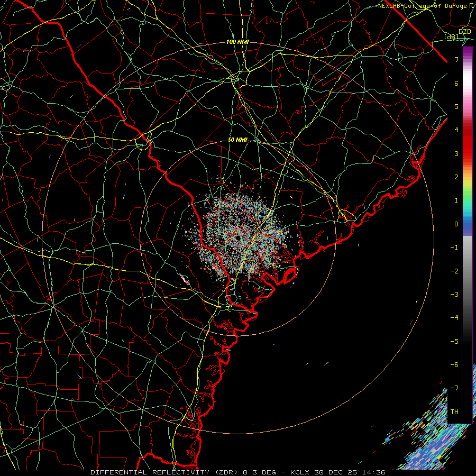
Task: Select the value 0 on the color scale
Action: [456, 224]
